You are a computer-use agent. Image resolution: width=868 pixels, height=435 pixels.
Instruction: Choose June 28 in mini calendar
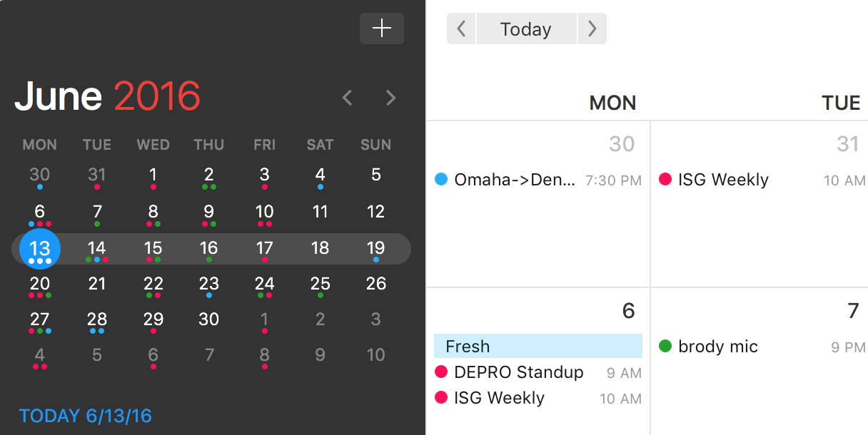point(97,321)
